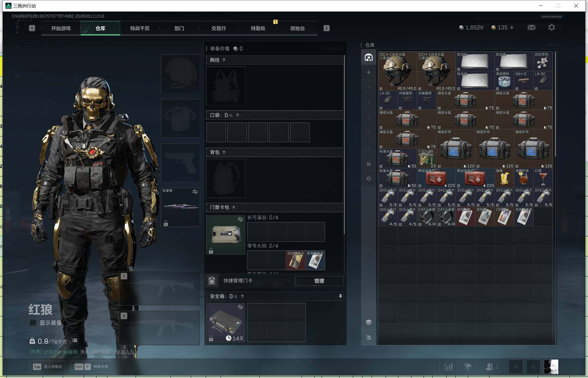Click the equipment panel vertical scrollbar
This screenshot has height=378, width=588.
344,144
